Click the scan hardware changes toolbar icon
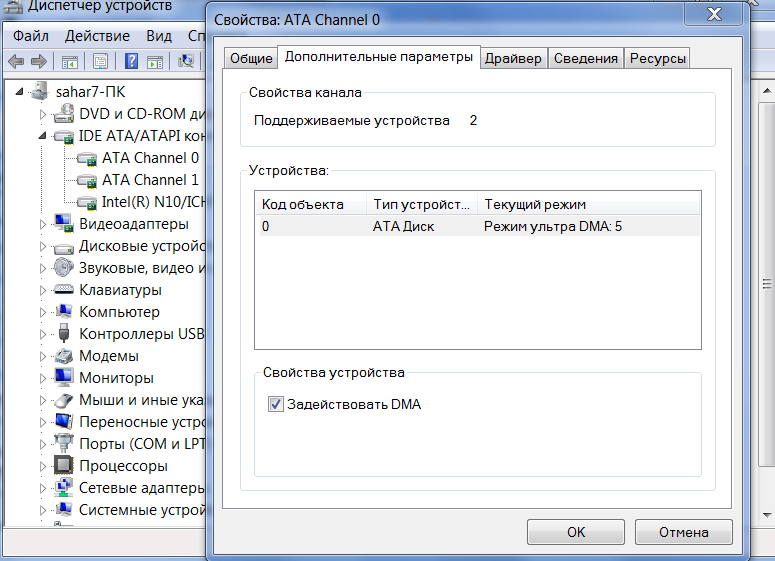The width and height of the screenshot is (775, 561). [x=186, y=61]
